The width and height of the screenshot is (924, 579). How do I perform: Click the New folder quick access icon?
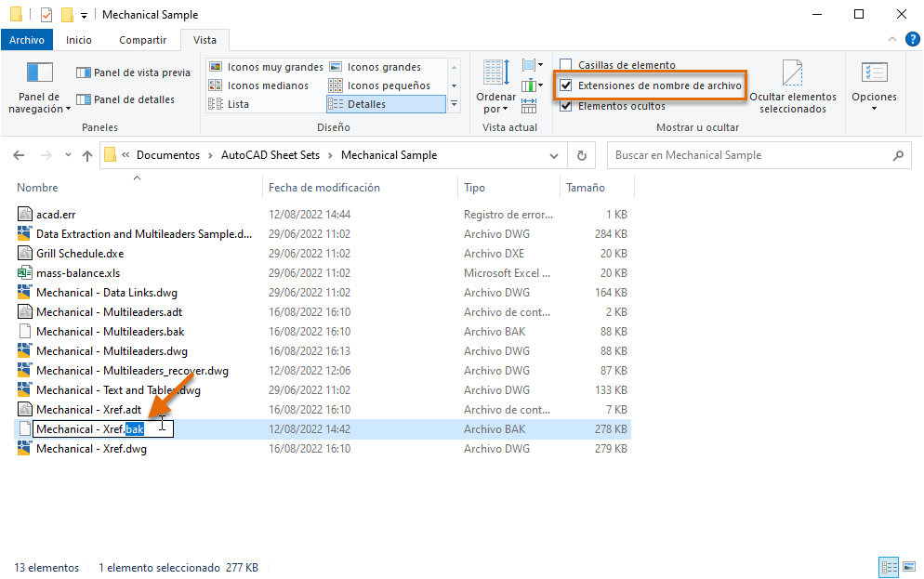click(x=68, y=15)
